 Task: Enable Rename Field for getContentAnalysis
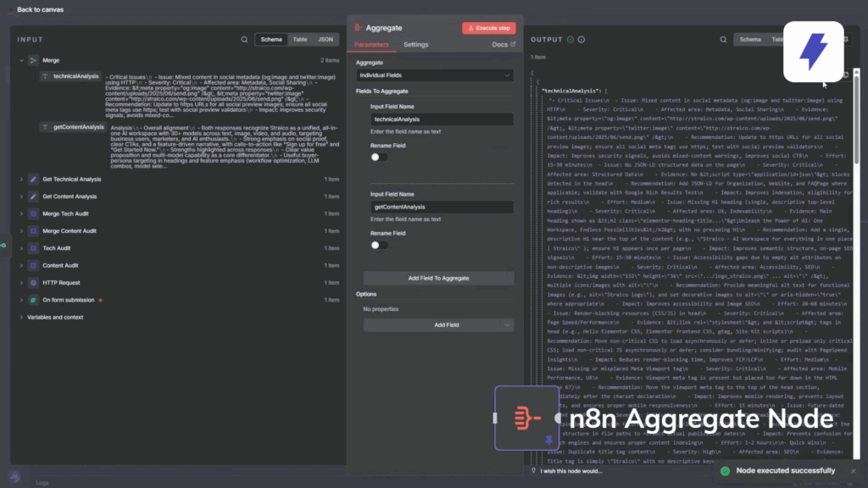coord(379,245)
